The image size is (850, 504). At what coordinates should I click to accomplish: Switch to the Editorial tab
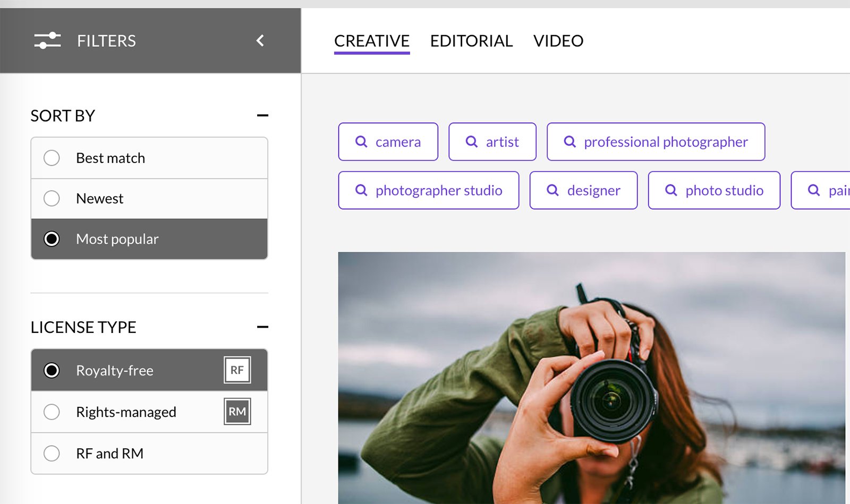(471, 41)
